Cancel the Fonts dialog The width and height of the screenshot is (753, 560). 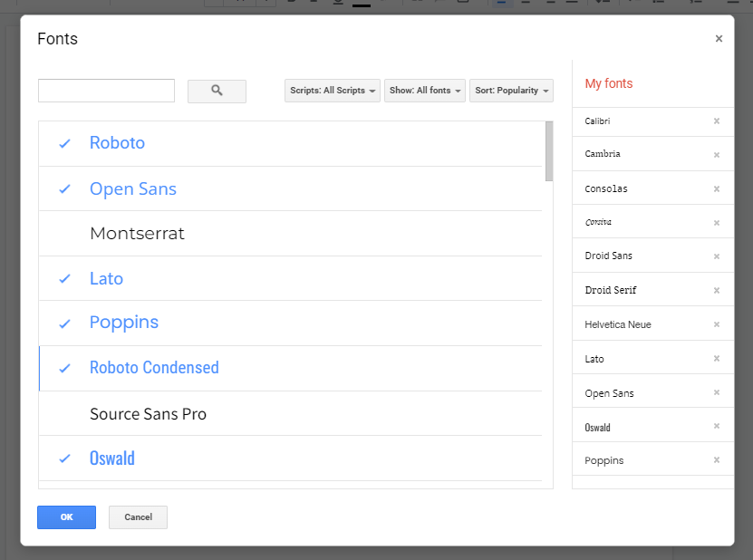[x=138, y=517]
